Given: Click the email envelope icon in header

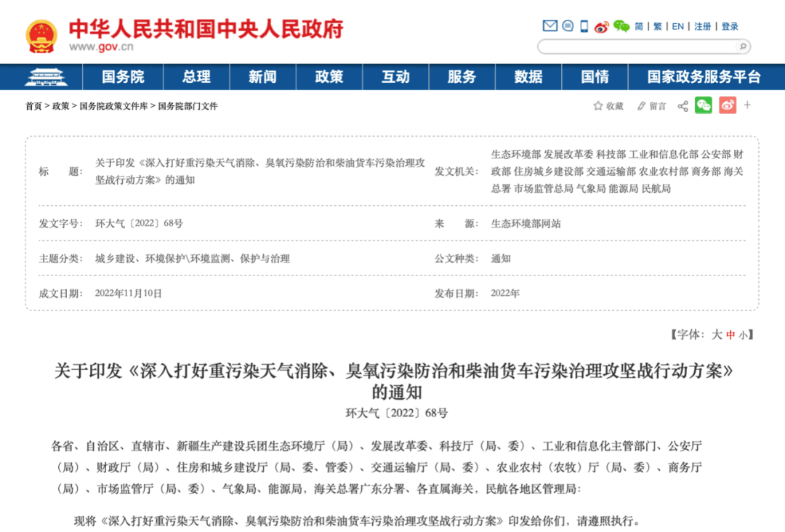Looking at the screenshot, I should (x=550, y=26).
